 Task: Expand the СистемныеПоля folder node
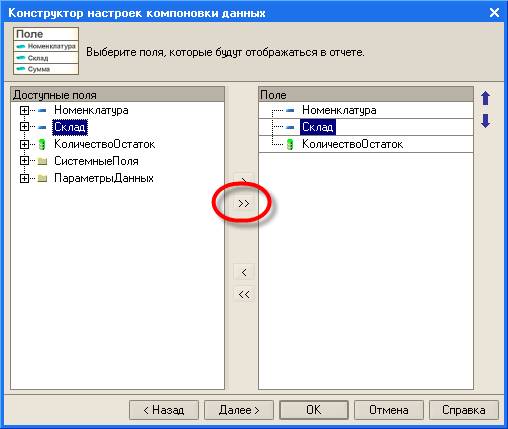[x=24, y=161]
